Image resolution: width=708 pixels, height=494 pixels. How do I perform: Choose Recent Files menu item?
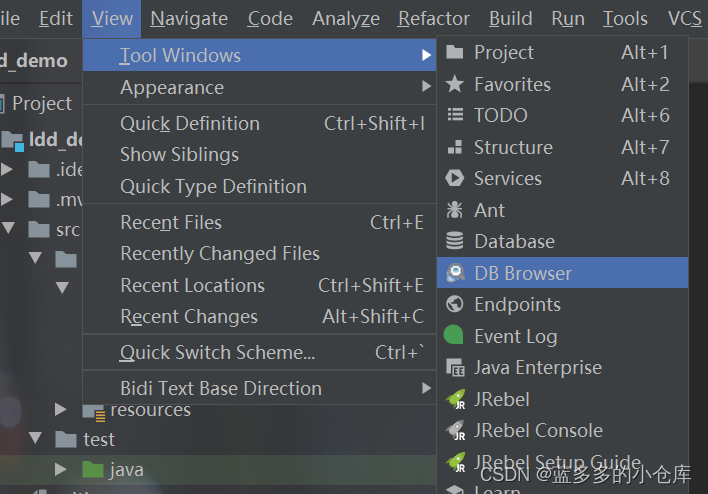260,223
